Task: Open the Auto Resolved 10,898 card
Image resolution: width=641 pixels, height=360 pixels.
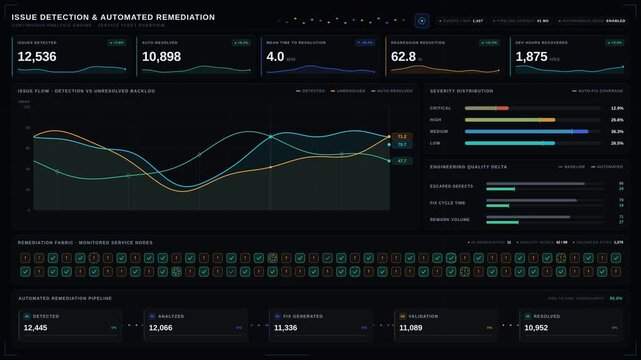Action: tap(195, 56)
